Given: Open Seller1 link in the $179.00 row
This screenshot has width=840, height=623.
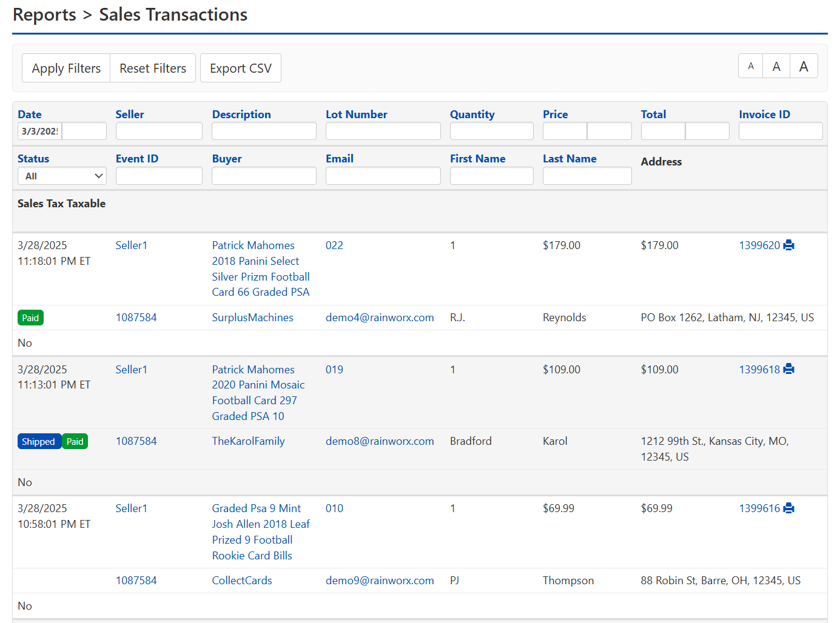Looking at the screenshot, I should coord(132,245).
